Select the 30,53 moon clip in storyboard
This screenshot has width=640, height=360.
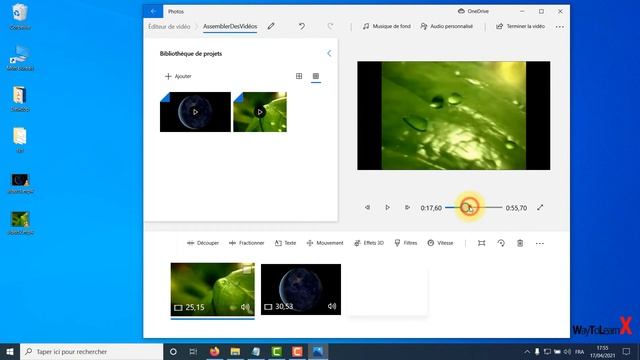pos(301,289)
